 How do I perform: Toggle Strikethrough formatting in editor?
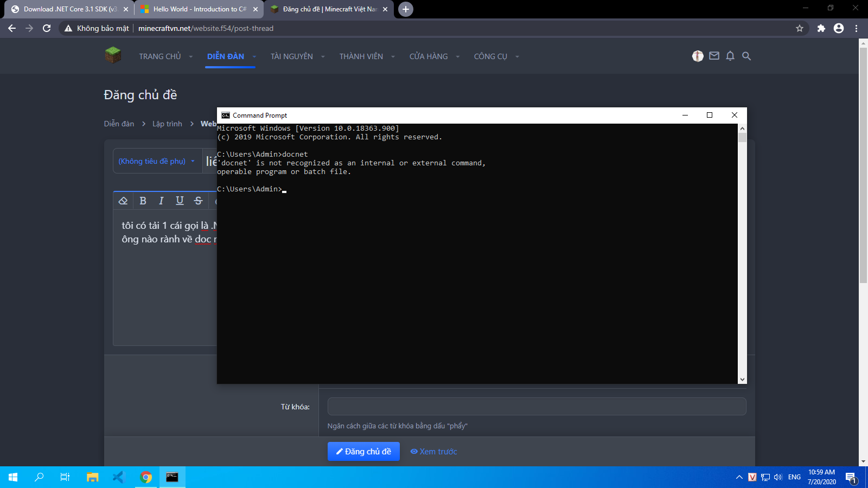[x=198, y=201]
